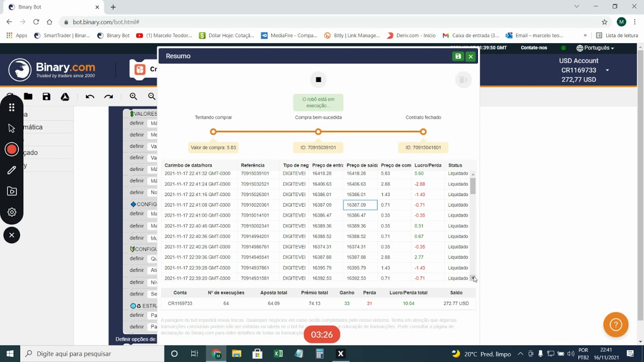644x362 pixels.
Task: Open the Calculator from the taskbar
Action: click(x=319, y=353)
